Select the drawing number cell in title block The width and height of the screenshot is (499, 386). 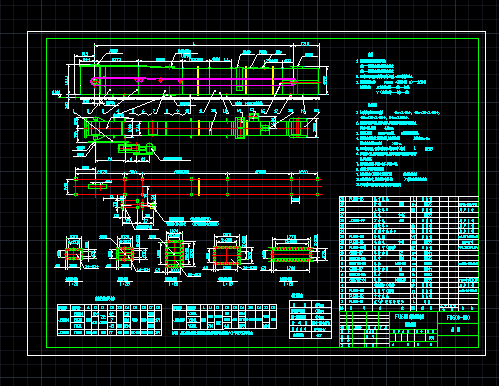(x=458, y=318)
